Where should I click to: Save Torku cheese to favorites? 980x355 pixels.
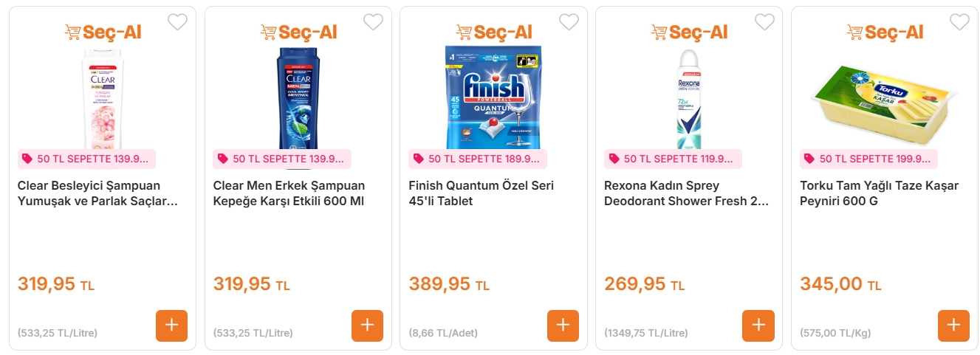click(x=959, y=22)
